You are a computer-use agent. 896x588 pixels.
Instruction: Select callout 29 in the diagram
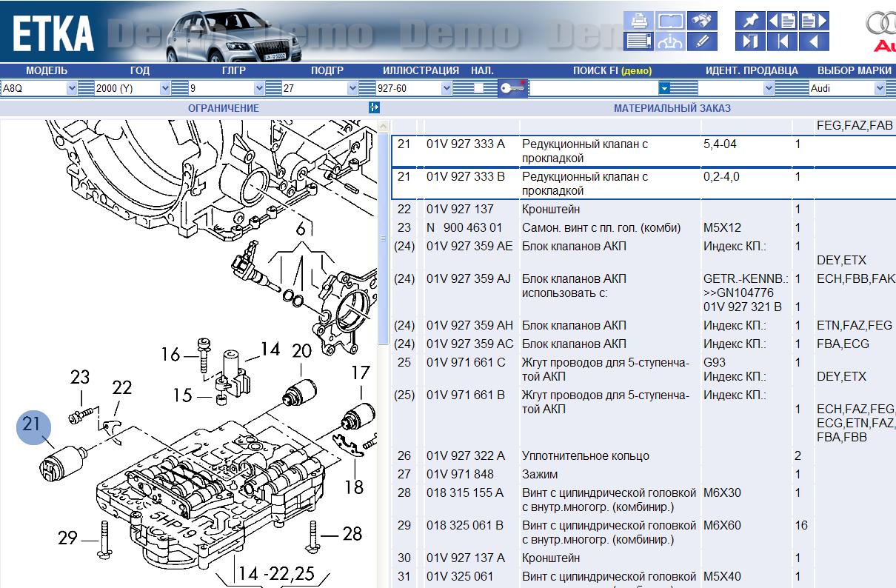coord(68,538)
